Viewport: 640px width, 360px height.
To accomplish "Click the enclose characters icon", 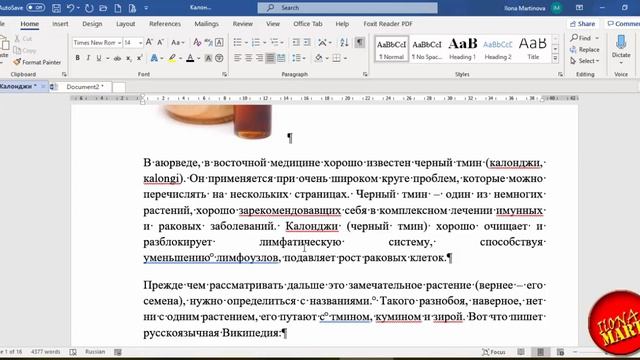I will pyautogui.click(x=219, y=58).
